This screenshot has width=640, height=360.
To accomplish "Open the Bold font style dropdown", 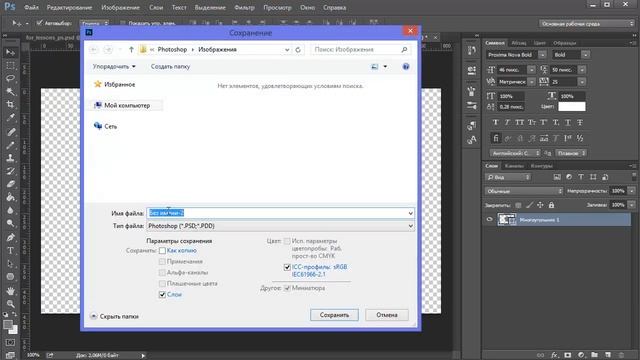I will [585, 55].
